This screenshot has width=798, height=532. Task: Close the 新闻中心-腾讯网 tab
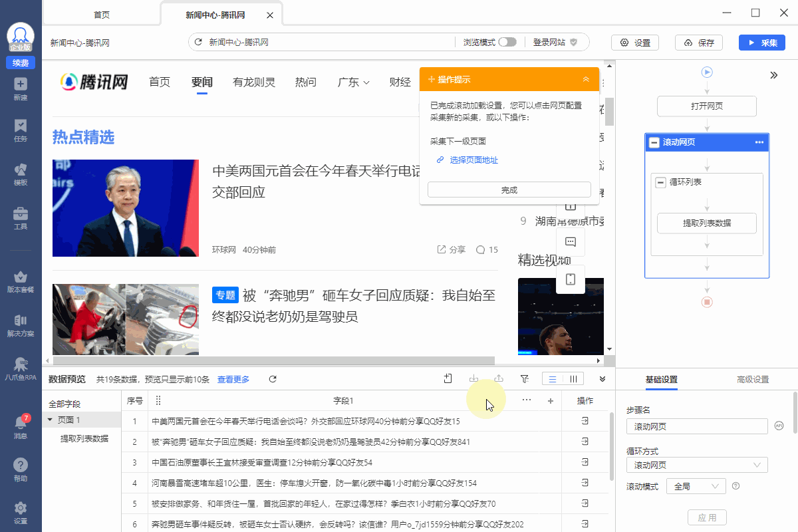269,15
